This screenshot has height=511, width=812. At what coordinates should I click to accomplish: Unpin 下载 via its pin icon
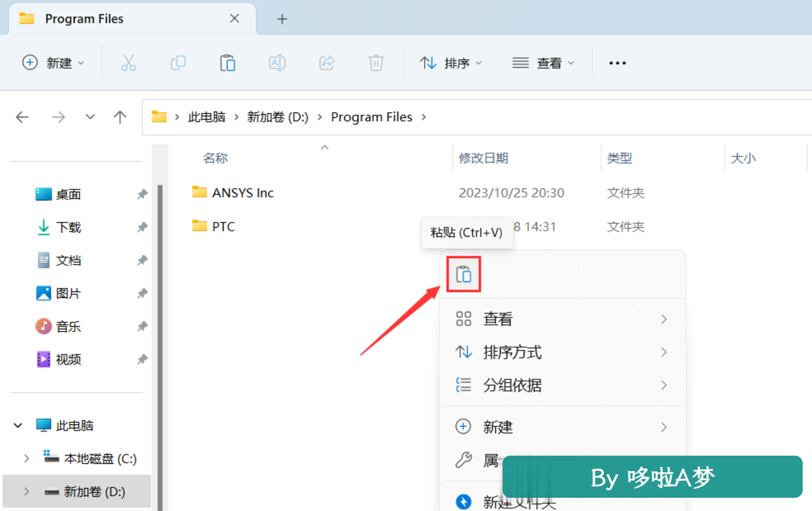pos(142,227)
